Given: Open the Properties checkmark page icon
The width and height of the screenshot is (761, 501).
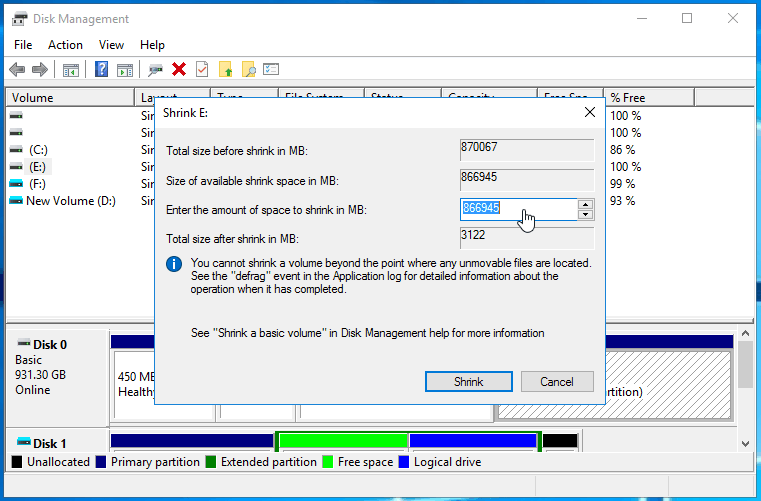Looking at the screenshot, I should click(x=202, y=69).
